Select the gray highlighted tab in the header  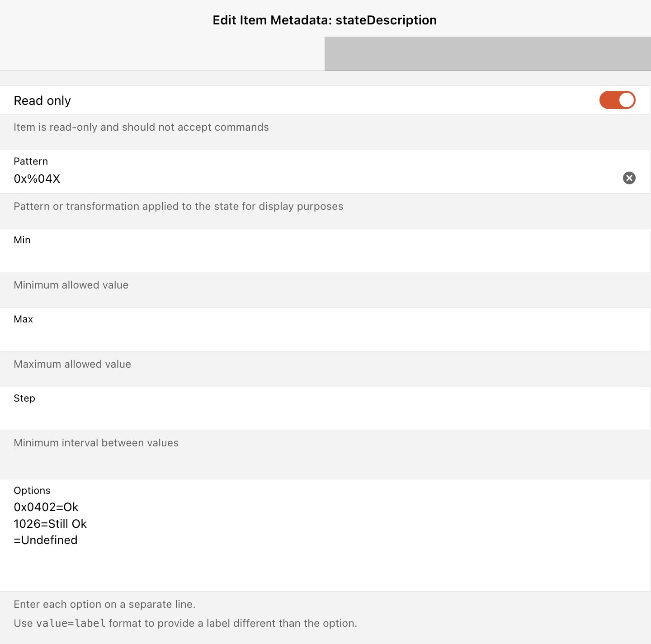click(488, 54)
